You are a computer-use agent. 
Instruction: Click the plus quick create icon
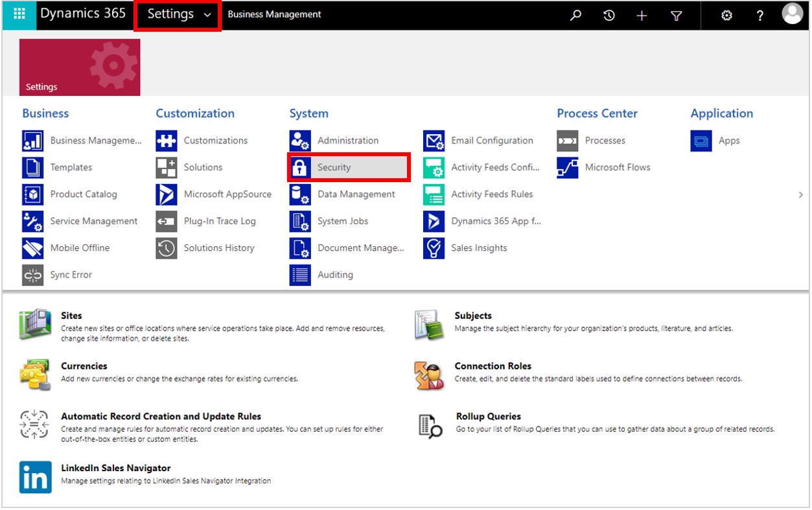point(642,16)
